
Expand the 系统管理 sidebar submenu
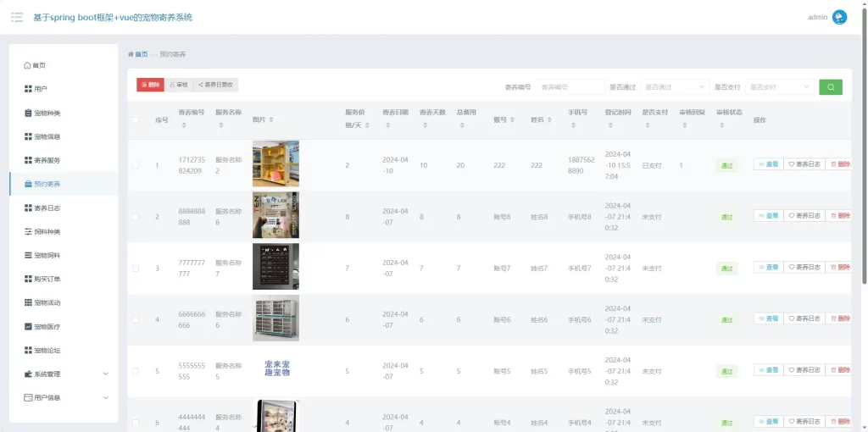[105, 374]
